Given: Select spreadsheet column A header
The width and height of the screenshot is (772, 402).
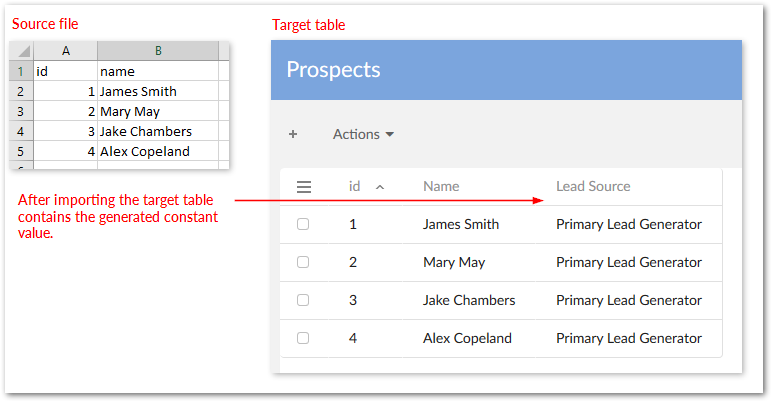Looking at the screenshot, I should tap(66, 51).
